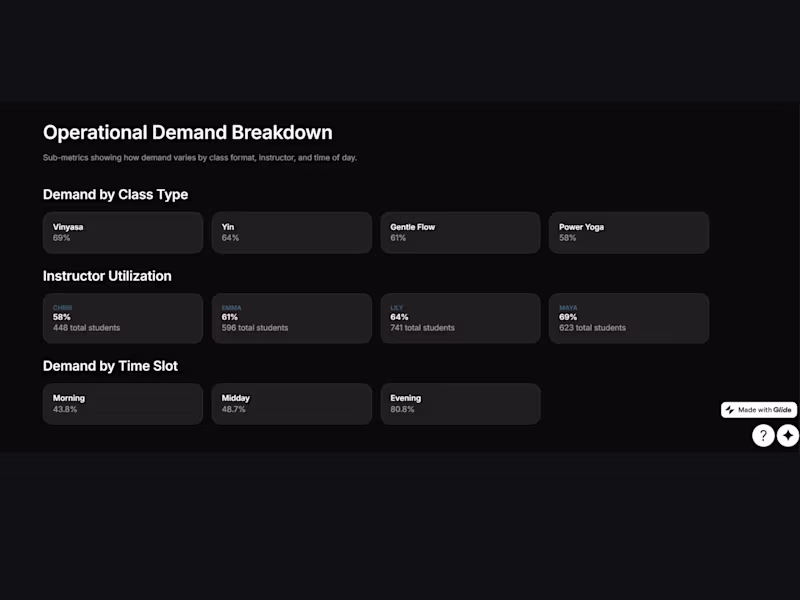The image size is (800, 600).
Task: Click the Instructor Utilization heading
Action: coord(107,276)
